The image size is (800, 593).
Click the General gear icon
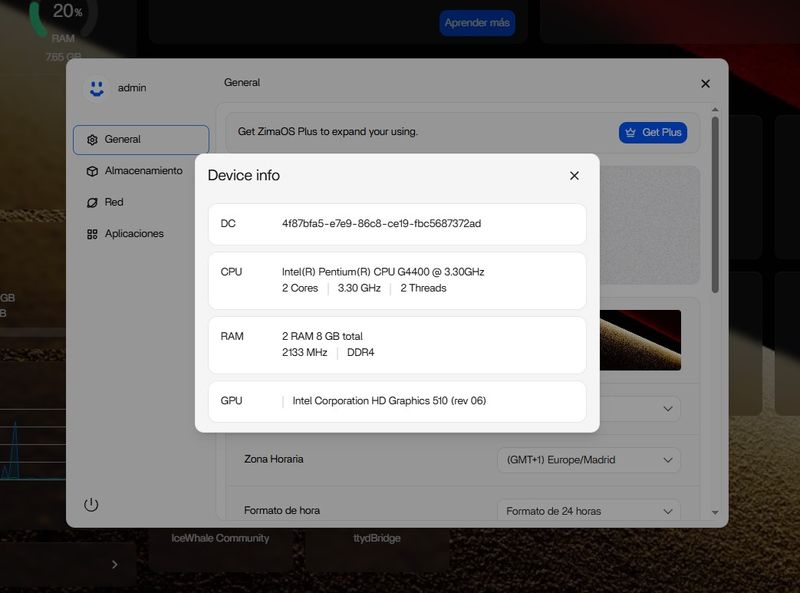click(x=92, y=140)
